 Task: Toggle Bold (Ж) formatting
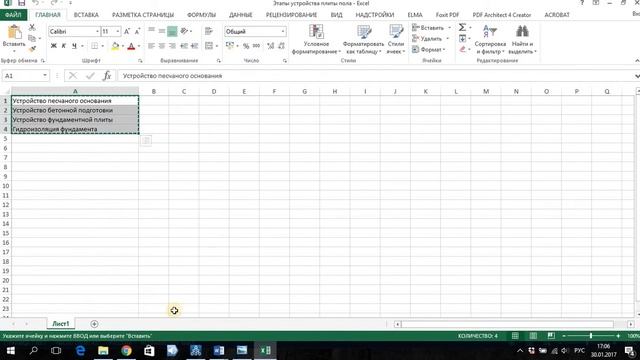click(53, 46)
